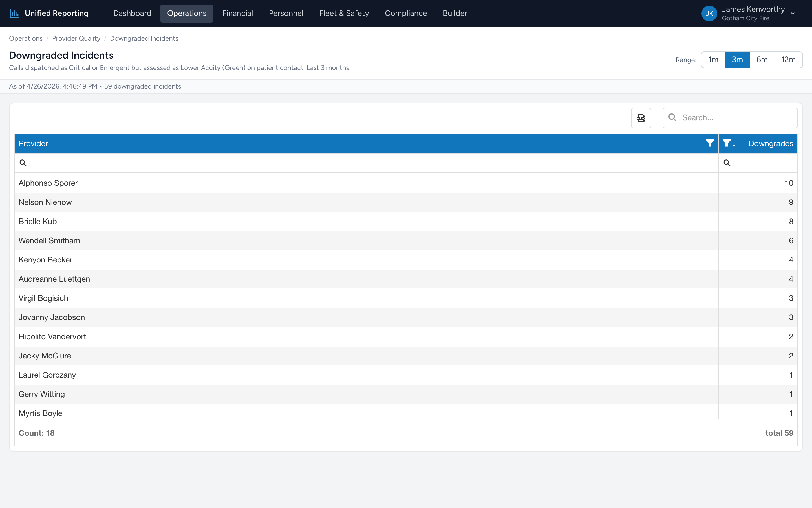
Task: Select the 3m range option
Action: (x=737, y=60)
